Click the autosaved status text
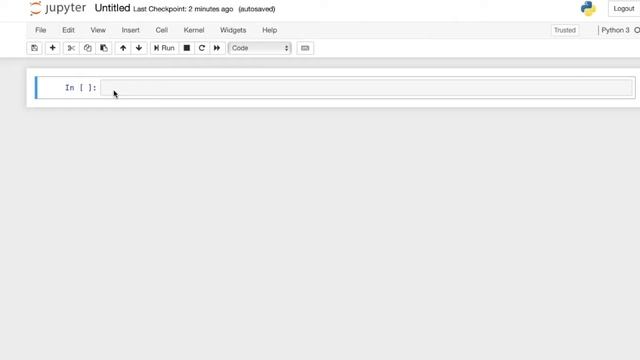The width and height of the screenshot is (640, 360). (257, 9)
